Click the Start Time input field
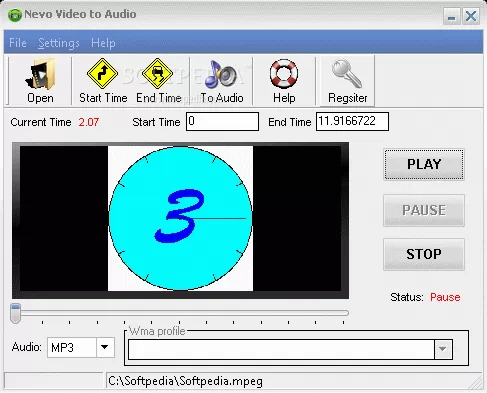Viewport: 487px width, 393px height. 222,121
